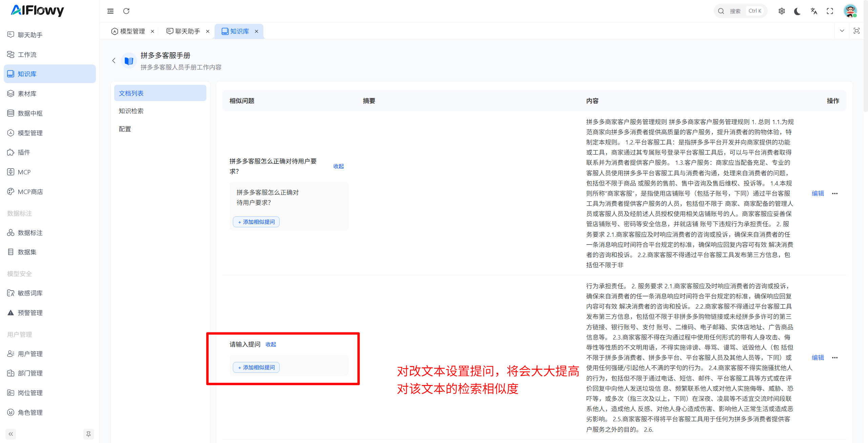This screenshot has width=868, height=443.
Task: Click the user avatar in header
Action: point(850,11)
